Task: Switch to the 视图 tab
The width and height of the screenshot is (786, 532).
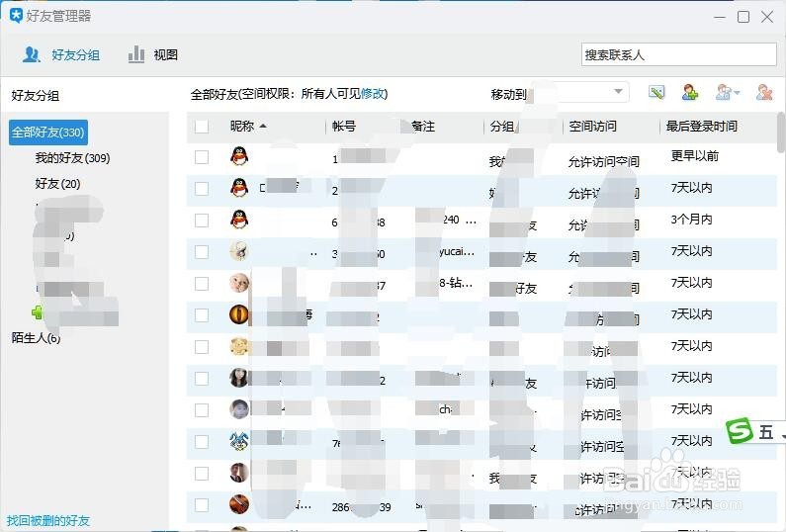Action: pos(153,54)
